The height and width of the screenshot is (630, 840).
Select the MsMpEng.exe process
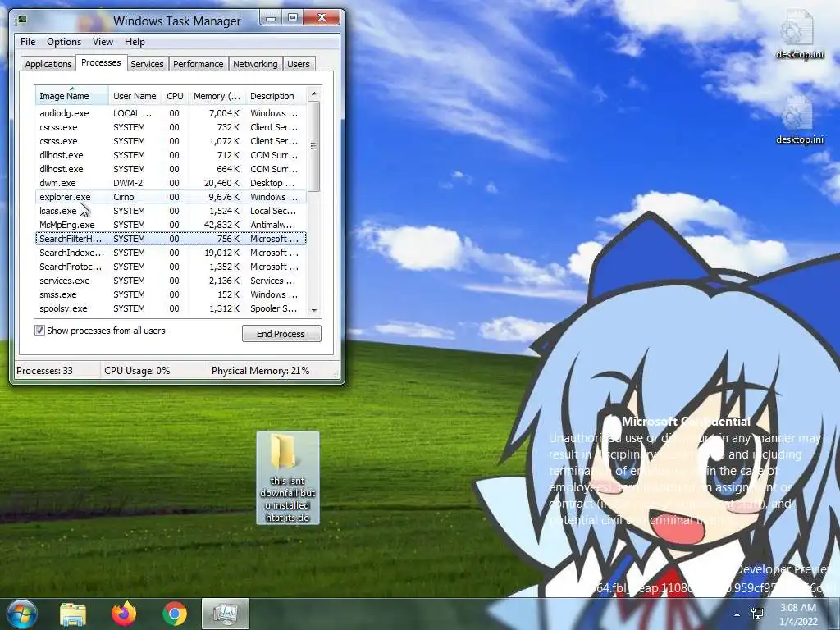(171, 225)
